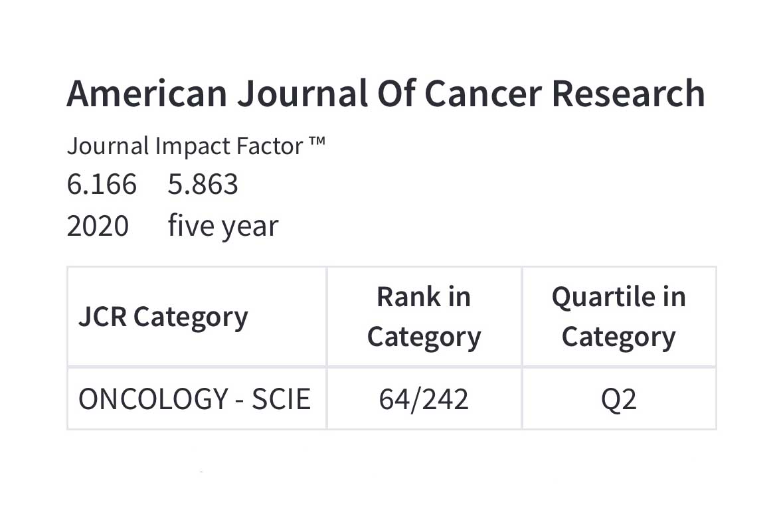The image size is (775, 532).
Task: Select the 6.166 impact factor value
Action: (x=102, y=184)
